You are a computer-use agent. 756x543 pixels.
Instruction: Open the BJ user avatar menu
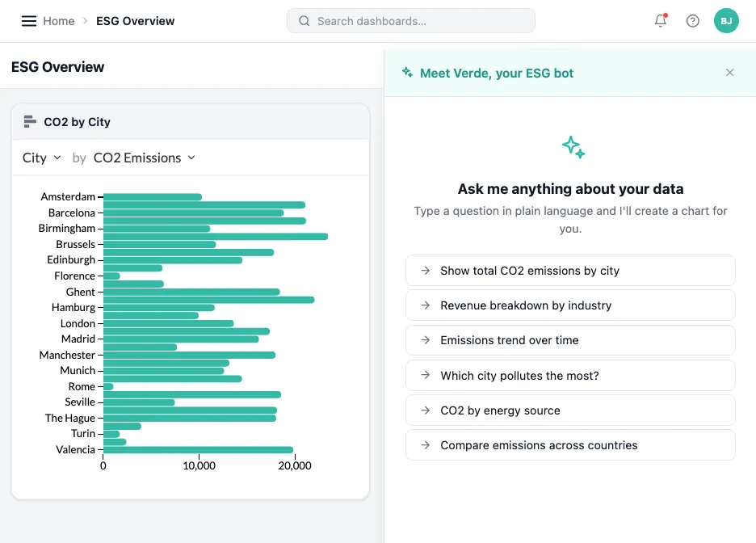(x=726, y=21)
